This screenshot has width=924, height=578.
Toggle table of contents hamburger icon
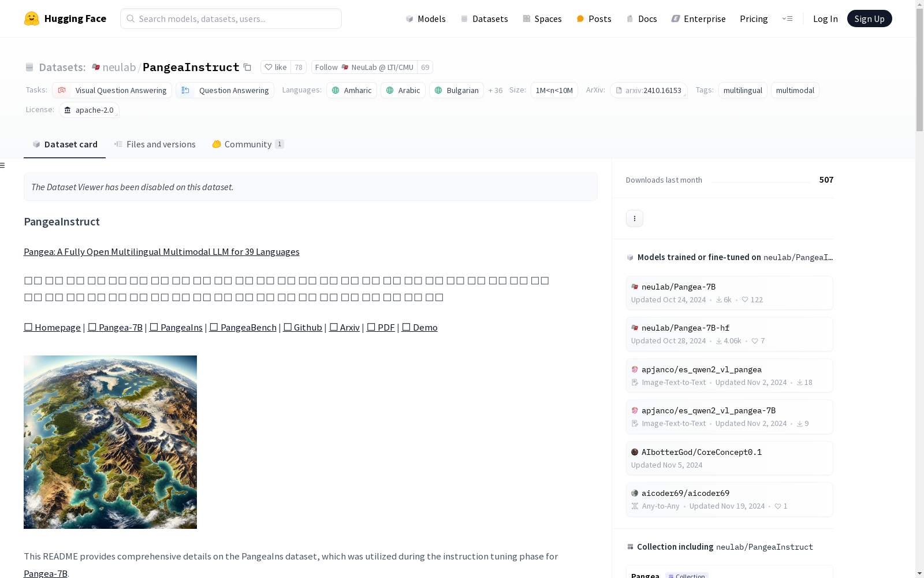point(3,165)
